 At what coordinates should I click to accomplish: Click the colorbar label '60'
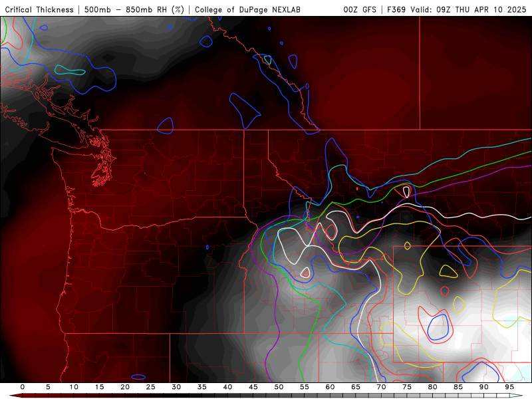(330, 387)
